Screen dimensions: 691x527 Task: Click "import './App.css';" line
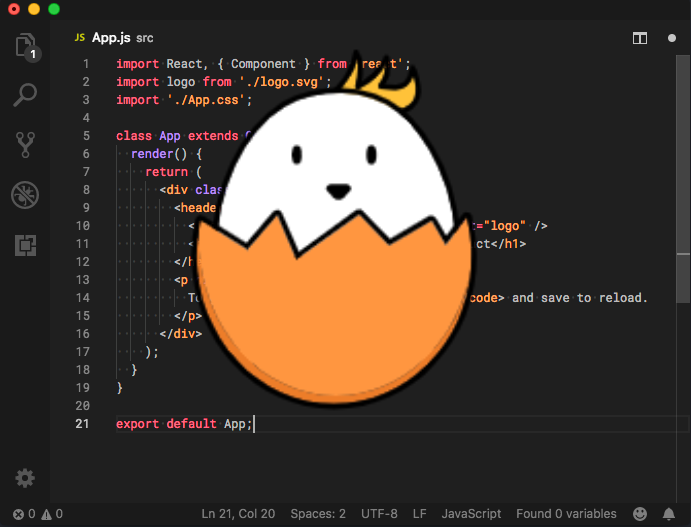(x=184, y=100)
